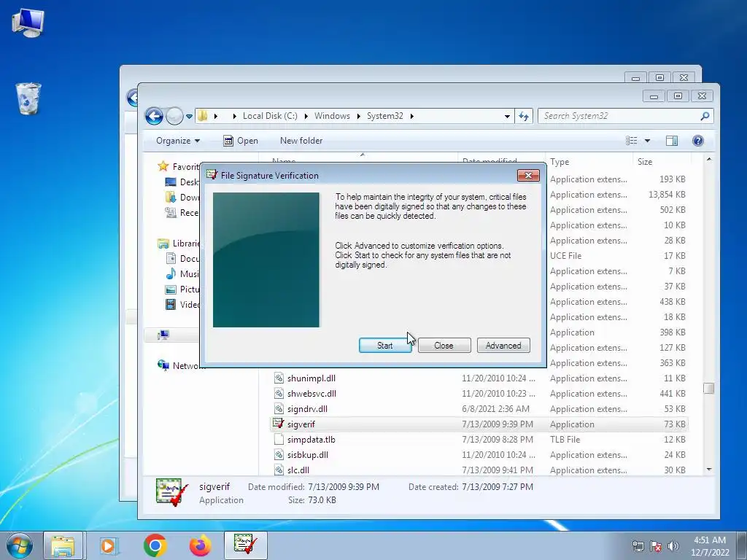Image resolution: width=747 pixels, height=560 pixels.
Task: Launch Google Chrome from the taskbar
Action: click(x=155, y=545)
